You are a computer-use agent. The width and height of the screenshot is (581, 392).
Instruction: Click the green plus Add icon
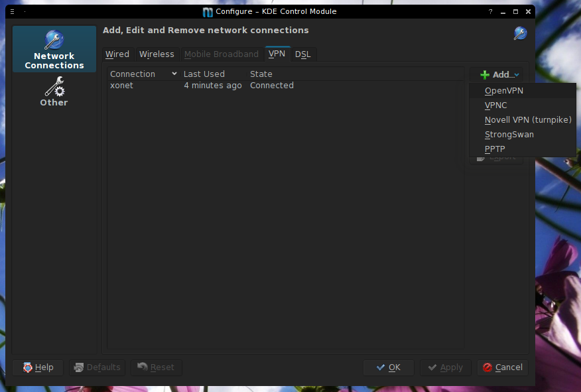click(485, 75)
